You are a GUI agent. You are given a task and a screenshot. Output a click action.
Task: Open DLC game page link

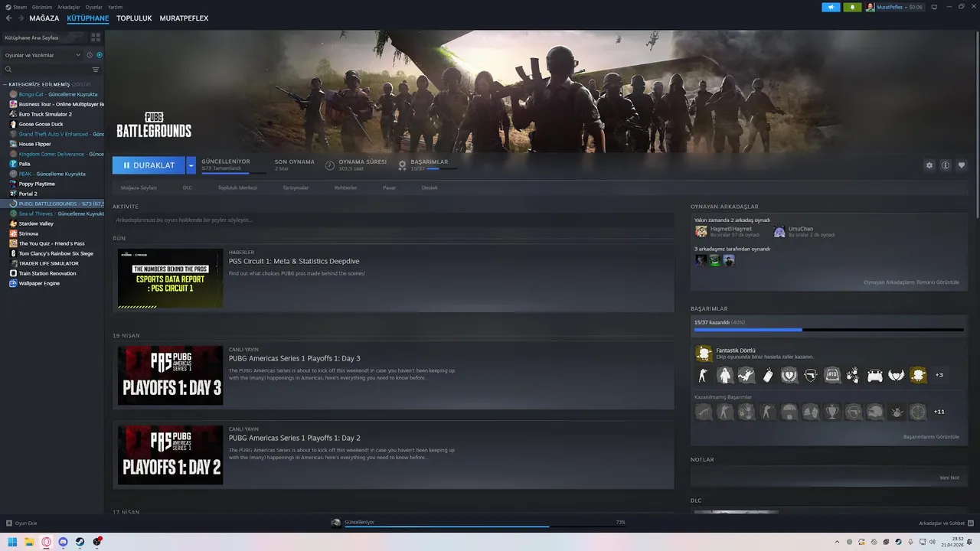188,187
